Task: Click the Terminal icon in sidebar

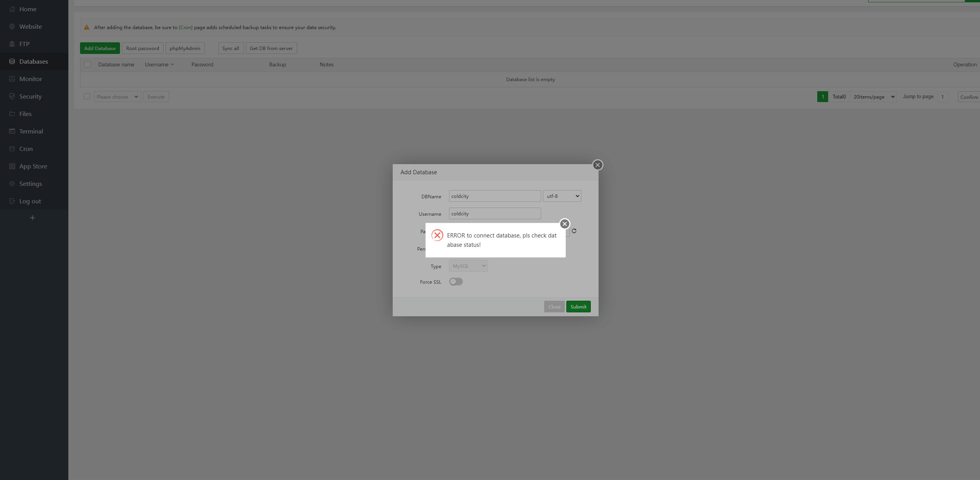Action: pyautogui.click(x=12, y=131)
